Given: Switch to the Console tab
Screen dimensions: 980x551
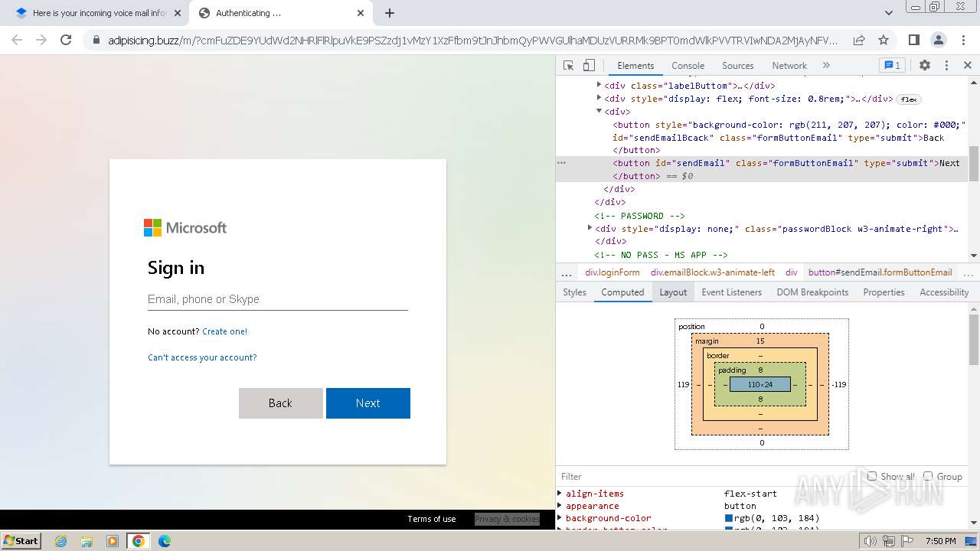Looking at the screenshot, I should coord(688,66).
